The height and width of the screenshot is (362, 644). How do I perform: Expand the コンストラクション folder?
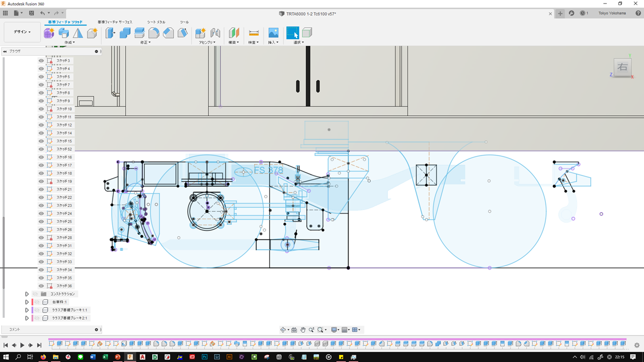pos(27,294)
